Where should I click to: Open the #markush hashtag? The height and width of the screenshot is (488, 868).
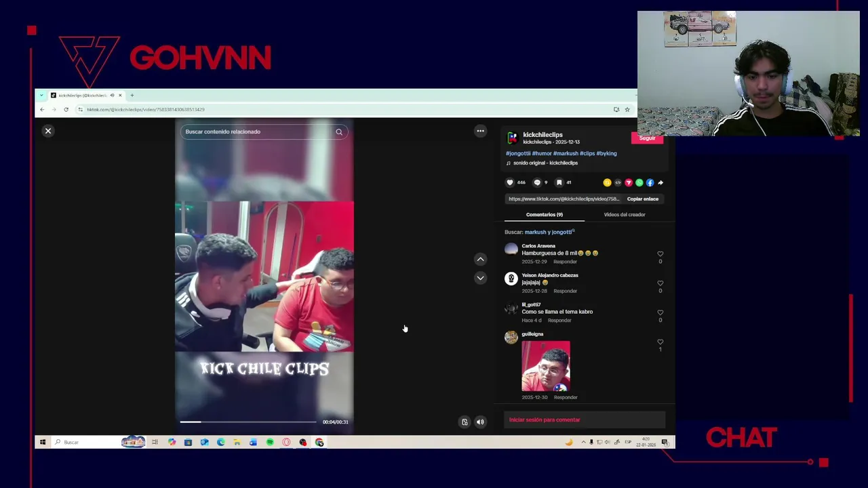[x=566, y=153]
